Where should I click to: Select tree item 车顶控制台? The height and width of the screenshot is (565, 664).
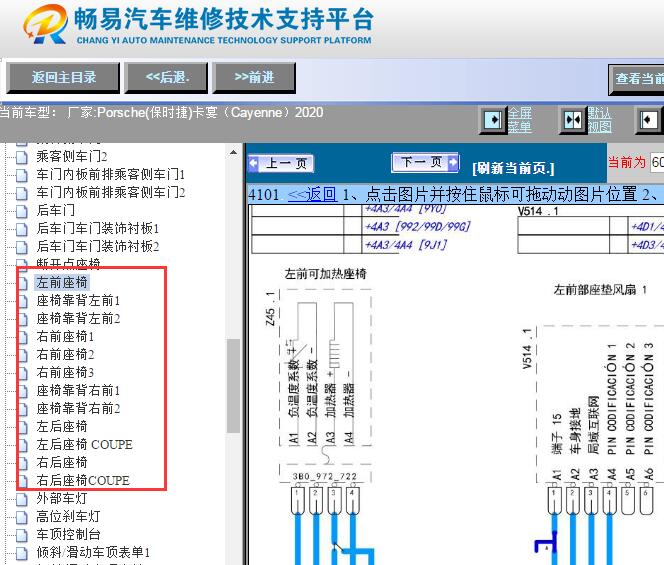(68, 534)
